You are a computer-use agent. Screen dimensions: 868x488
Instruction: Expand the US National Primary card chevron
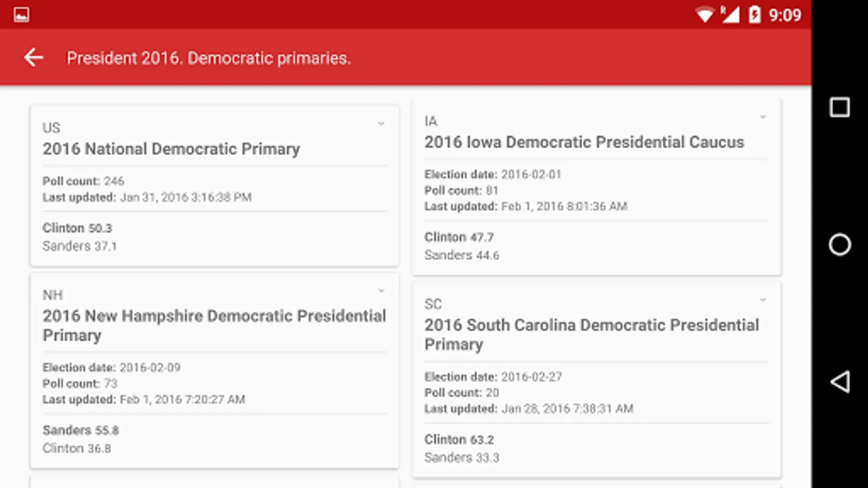[x=381, y=124]
